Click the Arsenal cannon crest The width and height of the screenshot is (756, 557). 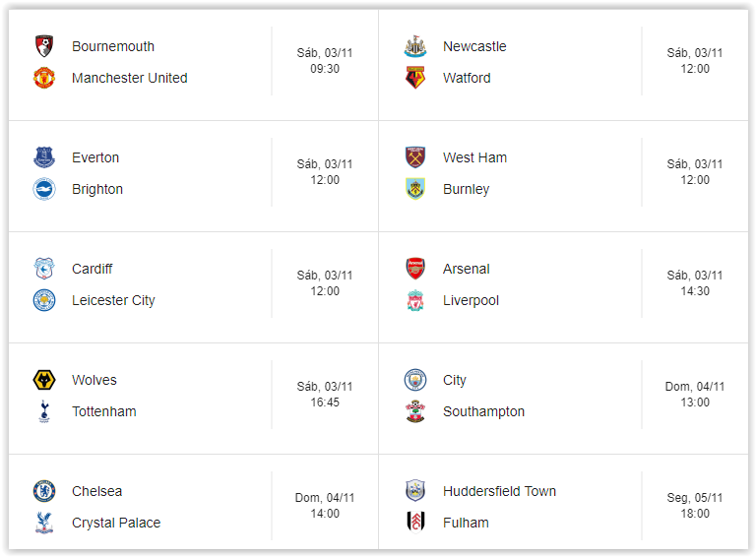pyautogui.click(x=414, y=269)
